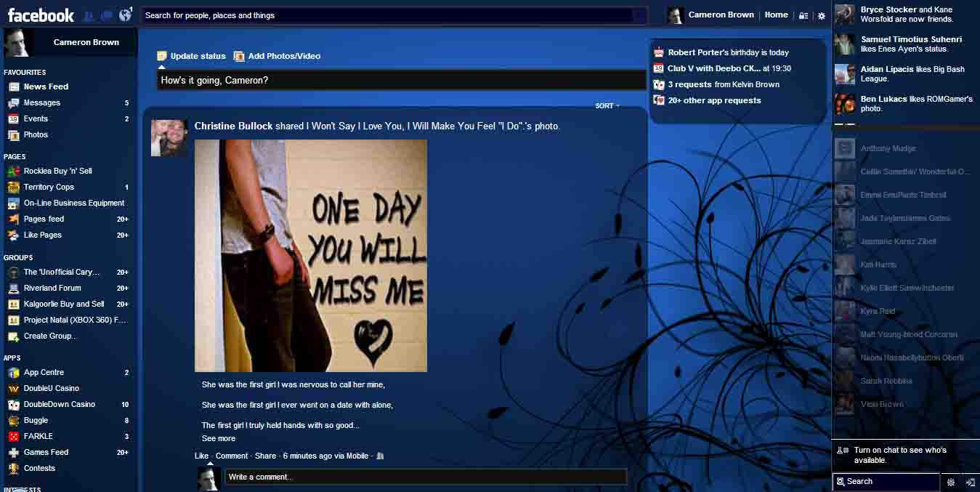
Task: Open the notifications globe icon
Action: 123,13
